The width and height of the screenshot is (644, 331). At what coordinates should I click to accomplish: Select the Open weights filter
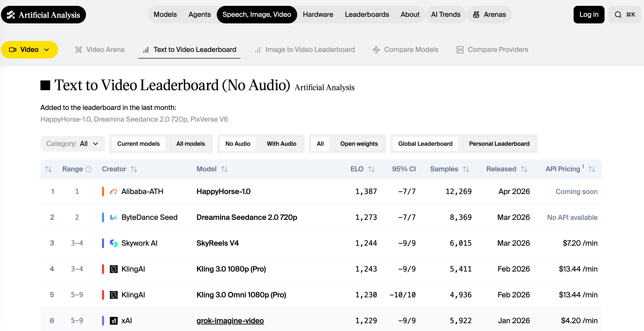tap(359, 144)
